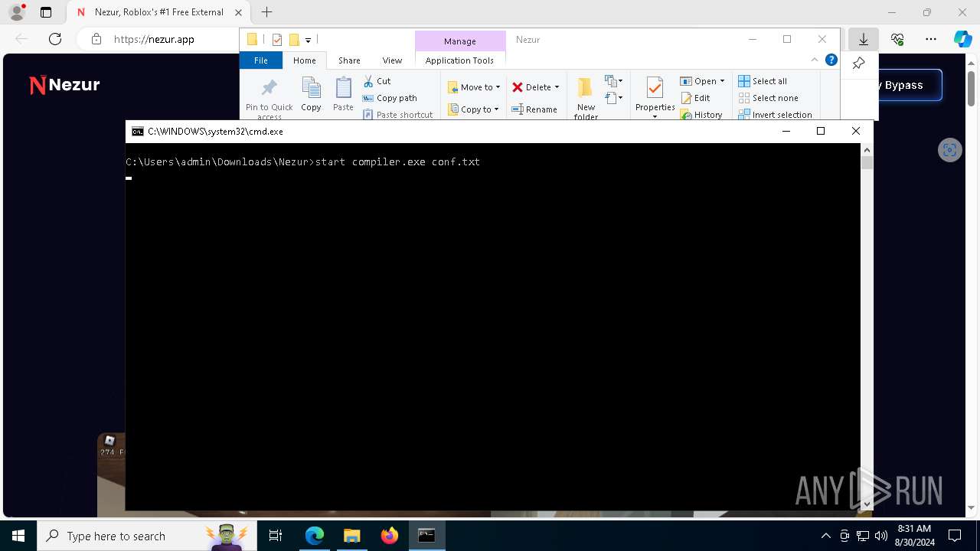Image resolution: width=980 pixels, height=551 pixels.
Task: Open Edge Downloads
Action: click(x=864, y=39)
